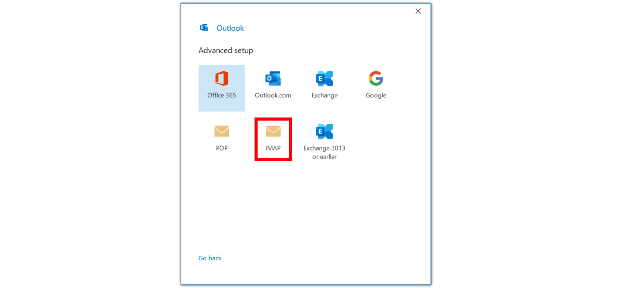Close the Advanced setup dialog
Viewport: 644px width, 288px height.
418,11
